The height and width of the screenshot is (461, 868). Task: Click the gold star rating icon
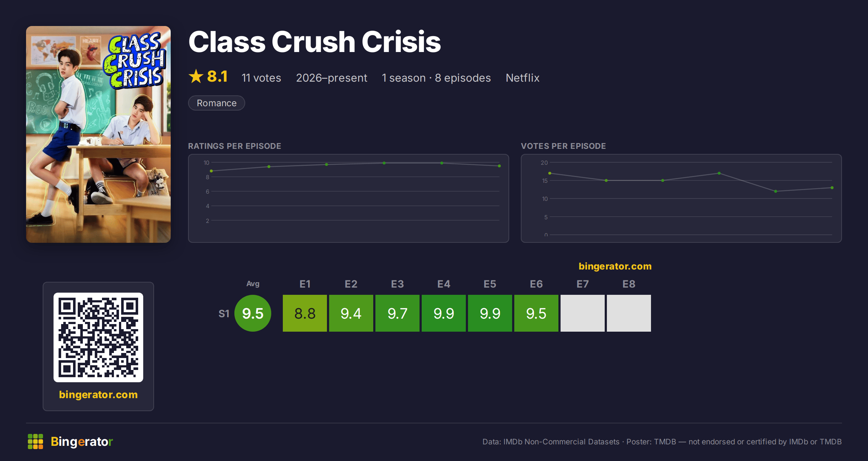pyautogui.click(x=196, y=77)
